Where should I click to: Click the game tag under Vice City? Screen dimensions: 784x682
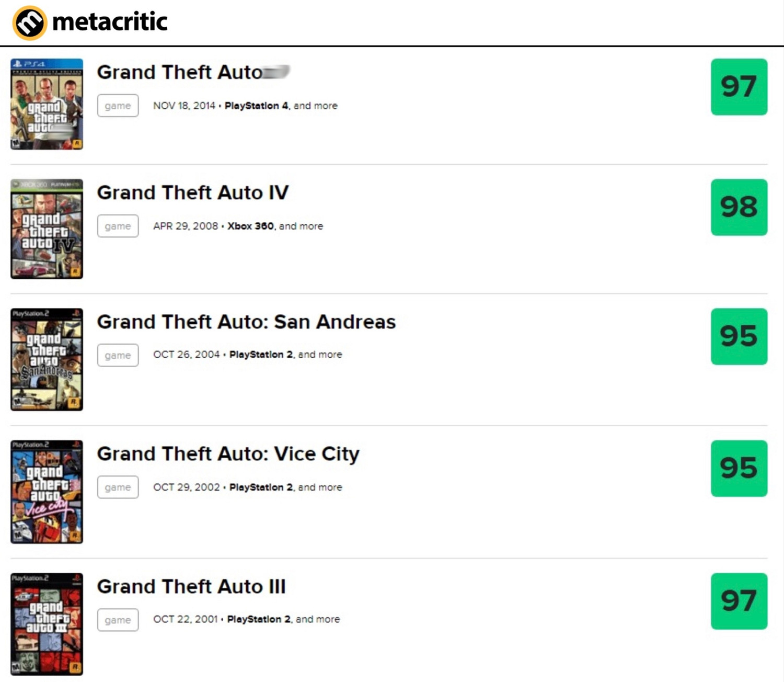pos(118,487)
